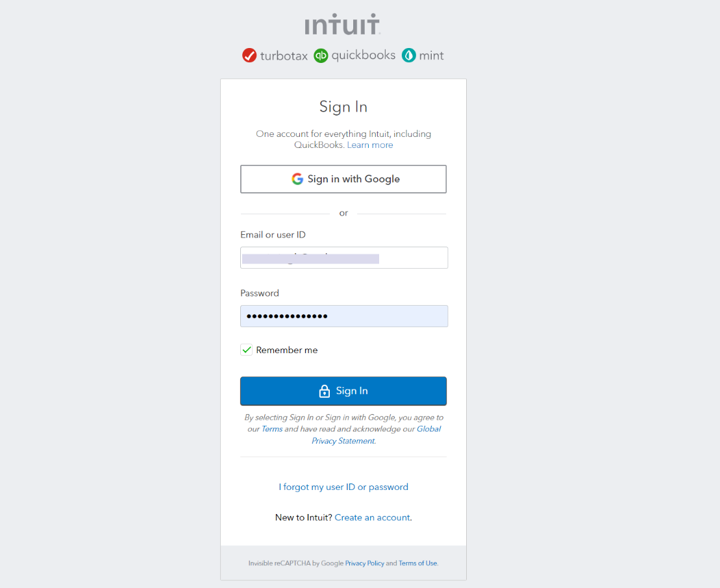Click I forgot my user ID or password
The height and width of the screenshot is (588, 720).
point(343,487)
